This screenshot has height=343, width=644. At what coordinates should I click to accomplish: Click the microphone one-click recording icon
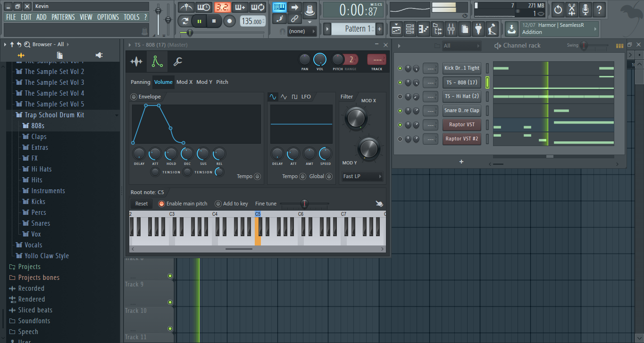pos(585,9)
